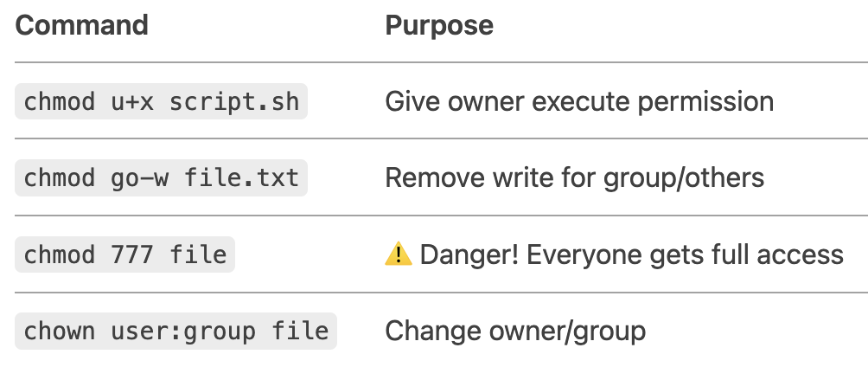Click the user:group argument in chown command
This screenshot has height=367, width=868.
(182, 332)
